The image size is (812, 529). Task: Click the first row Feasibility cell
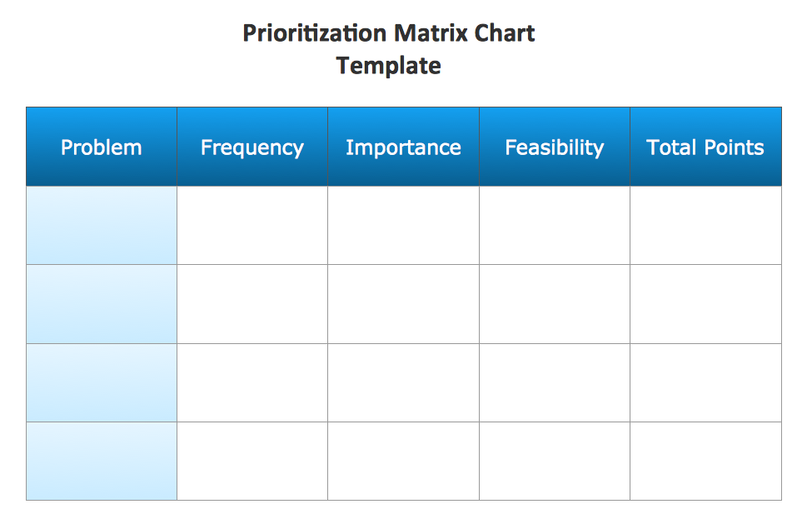[x=555, y=226]
